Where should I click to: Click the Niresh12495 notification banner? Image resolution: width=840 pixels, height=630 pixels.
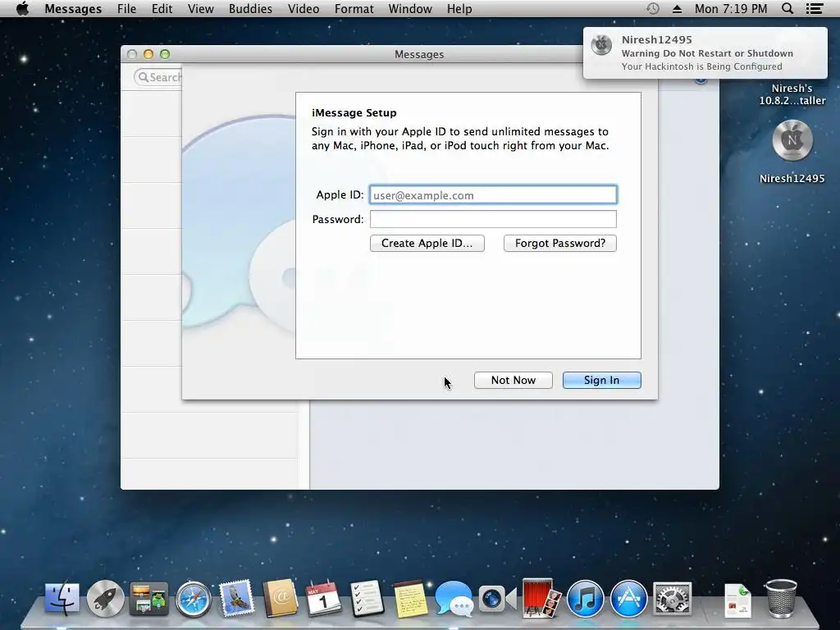click(x=705, y=53)
